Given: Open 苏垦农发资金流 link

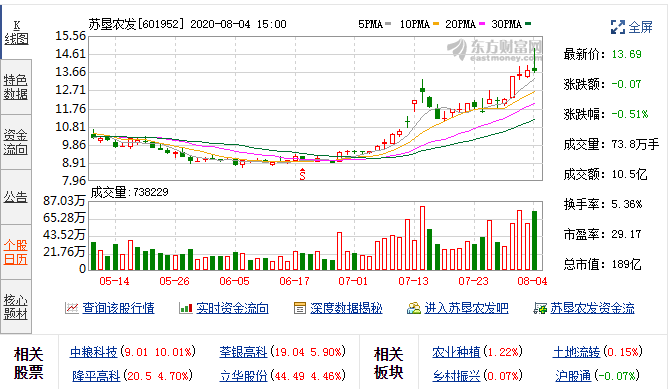Looking at the screenshot, I should (592, 308).
